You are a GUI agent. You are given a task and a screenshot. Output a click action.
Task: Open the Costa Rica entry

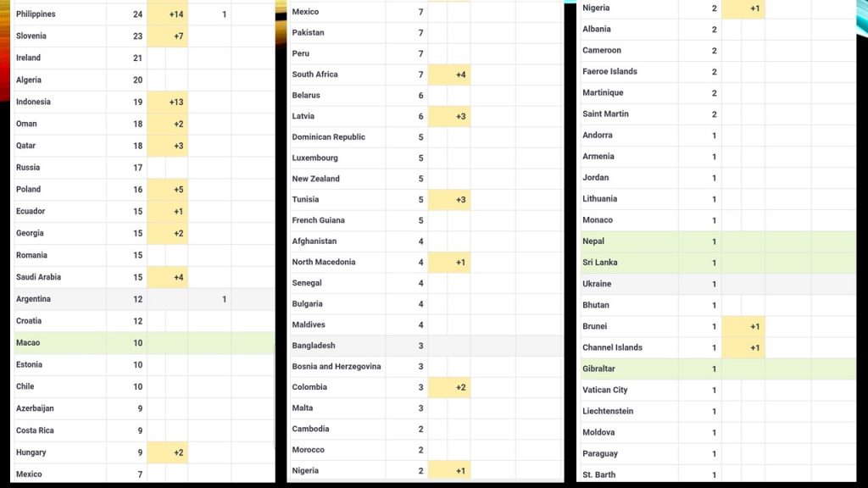(x=36, y=430)
